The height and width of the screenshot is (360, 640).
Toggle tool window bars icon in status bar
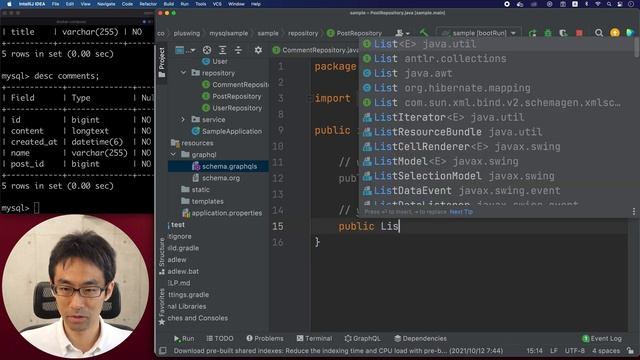pyautogui.click(x=162, y=351)
